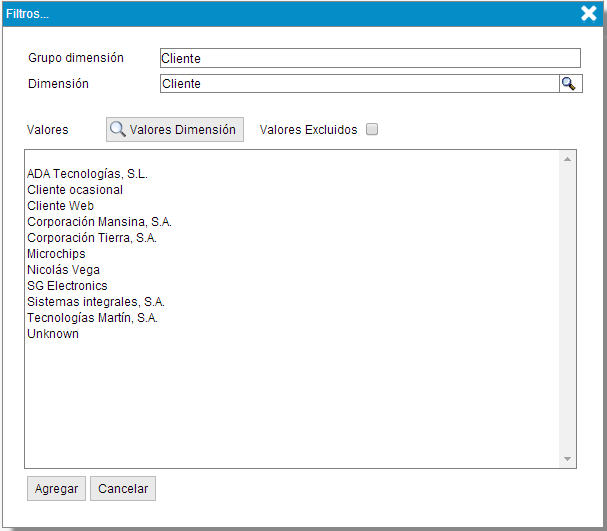Screen dimensions: 607x531
Task: Click the Dimensión text field
Action: (357, 84)
